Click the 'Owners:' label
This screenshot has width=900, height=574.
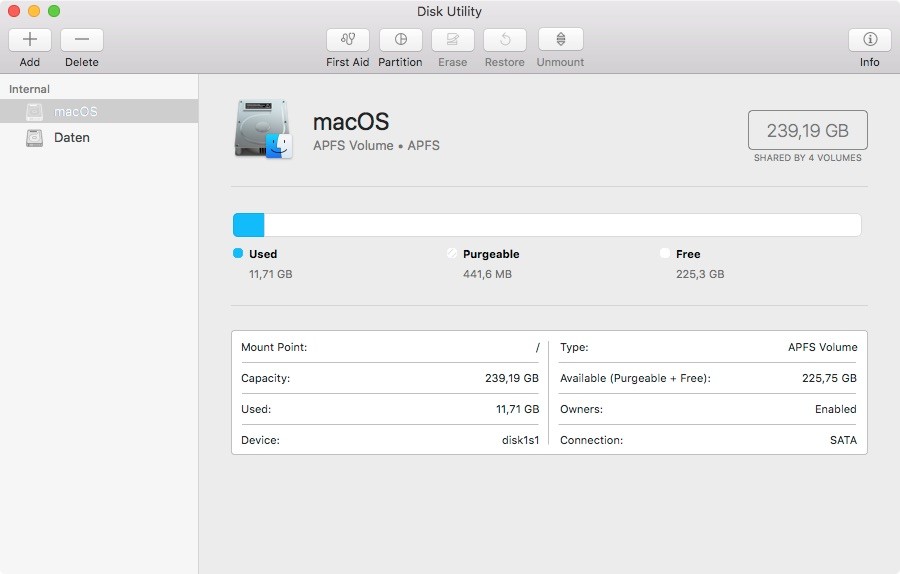581,409
